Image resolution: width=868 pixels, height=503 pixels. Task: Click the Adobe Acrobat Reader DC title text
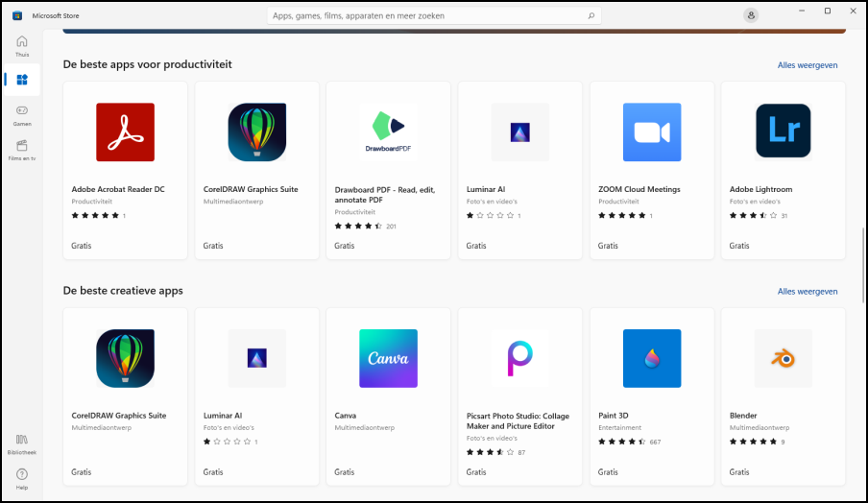(118, 189)
